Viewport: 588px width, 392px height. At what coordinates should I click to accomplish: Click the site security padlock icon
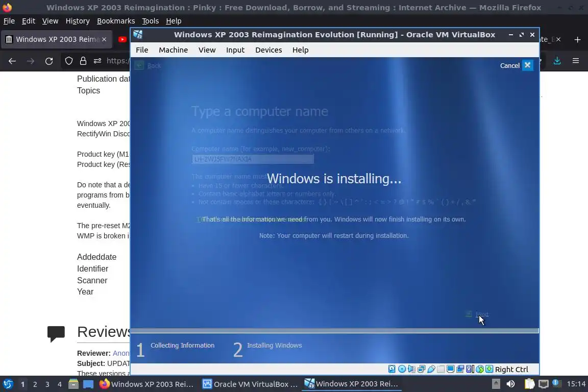coord(83,61)
